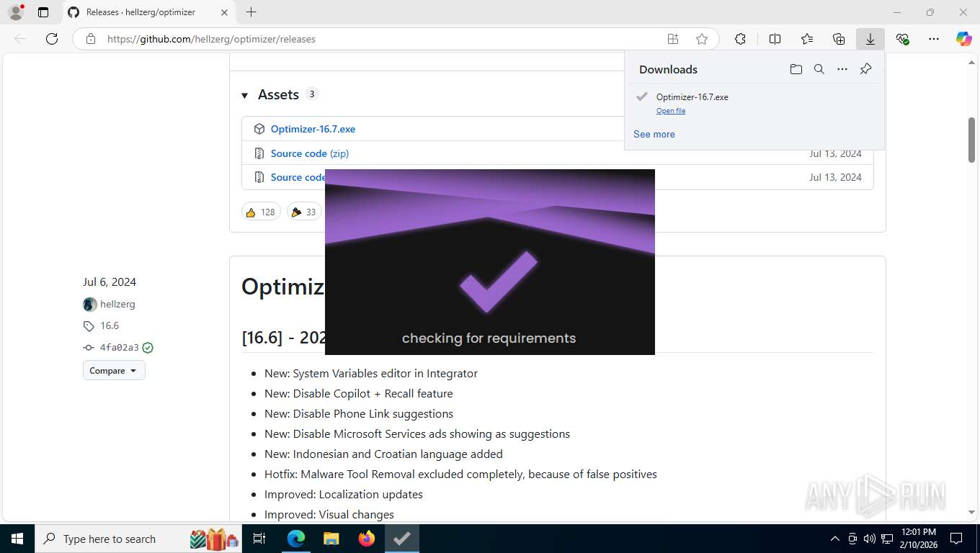The image size is (980, 553).
Task: Collapse the Assets section triangle
Action: [245, 95]
